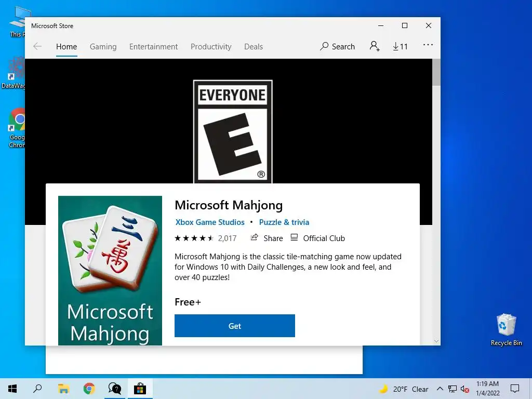The image size is (532, 399).
Task: Go back using the Store back arrow
Action: click(x=37, y=46)
